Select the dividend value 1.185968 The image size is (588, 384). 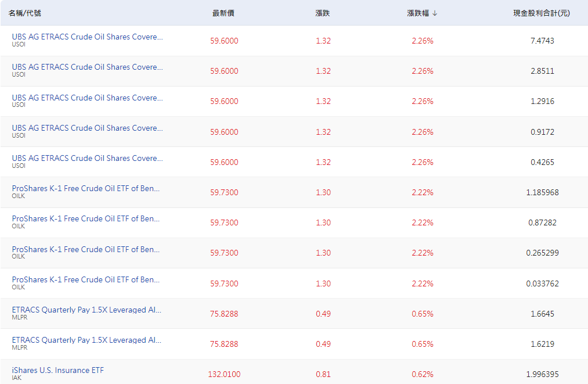(542, 192)
